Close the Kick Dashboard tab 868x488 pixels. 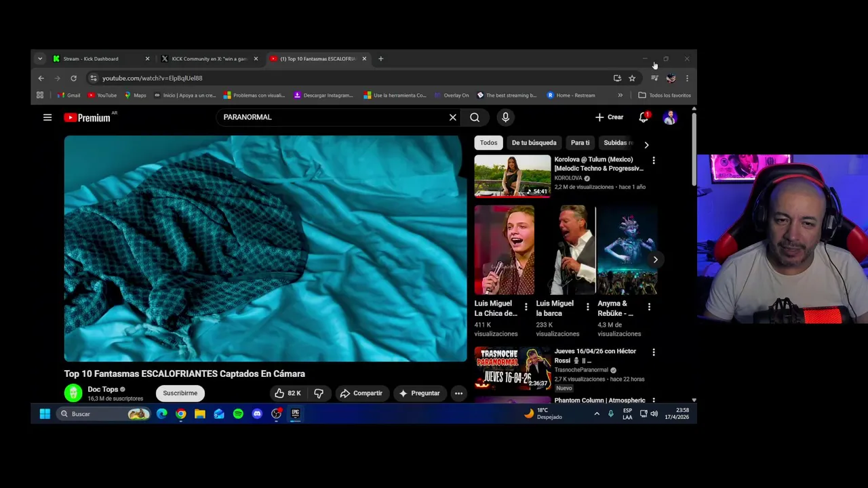click(147, 59)
